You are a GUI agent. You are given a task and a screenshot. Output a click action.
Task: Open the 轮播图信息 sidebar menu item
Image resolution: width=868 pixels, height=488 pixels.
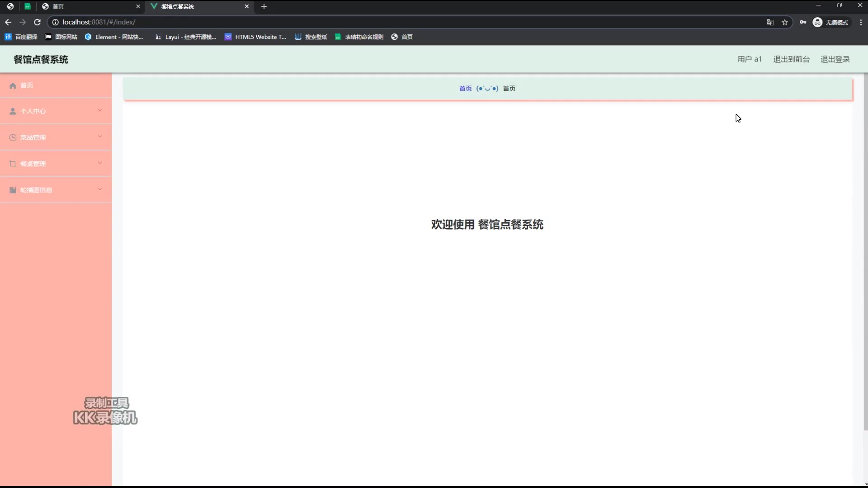pos(56,190)
